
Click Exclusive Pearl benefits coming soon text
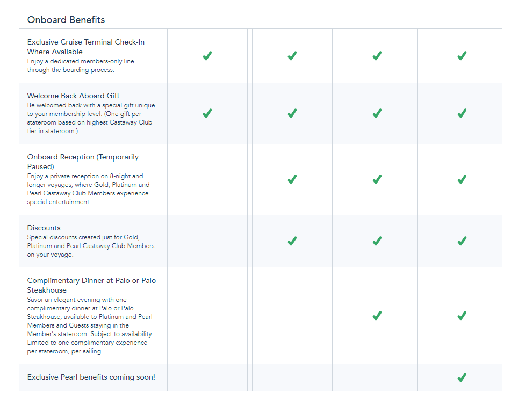tap(91, 377)
